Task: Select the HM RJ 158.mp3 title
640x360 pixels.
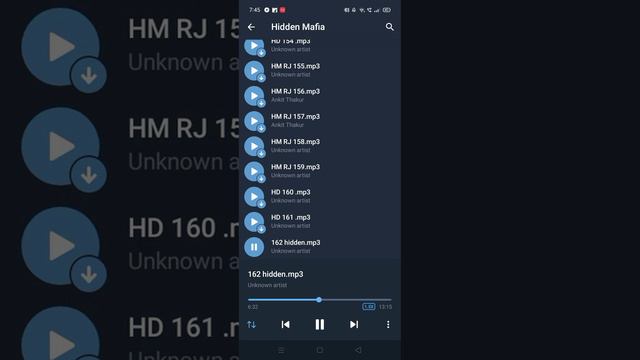Action: point(296,142)
